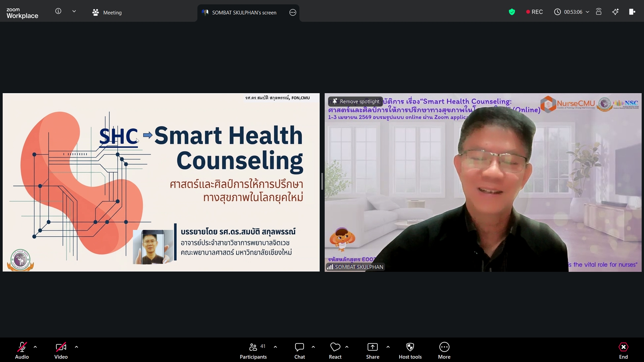Expand video settings chevron
Image resolution: width=644 pixels, height=362 pixels.
[x=76, y=347]
